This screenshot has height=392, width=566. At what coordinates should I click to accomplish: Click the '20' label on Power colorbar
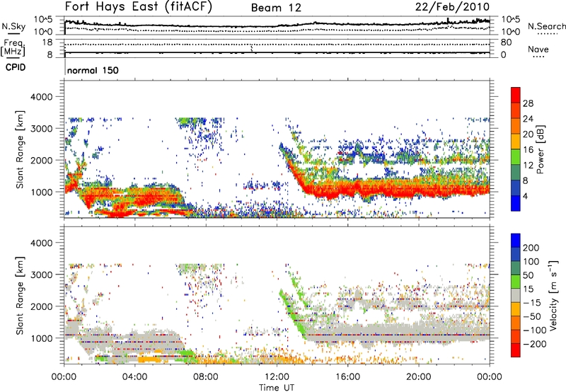[x=528, y=134]
